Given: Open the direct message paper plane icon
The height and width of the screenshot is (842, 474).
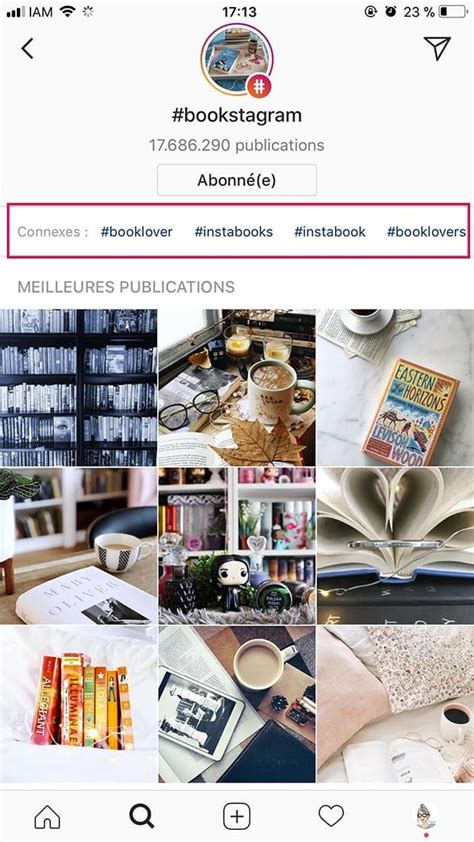Looking at the screenshot, I should point(437,48).
